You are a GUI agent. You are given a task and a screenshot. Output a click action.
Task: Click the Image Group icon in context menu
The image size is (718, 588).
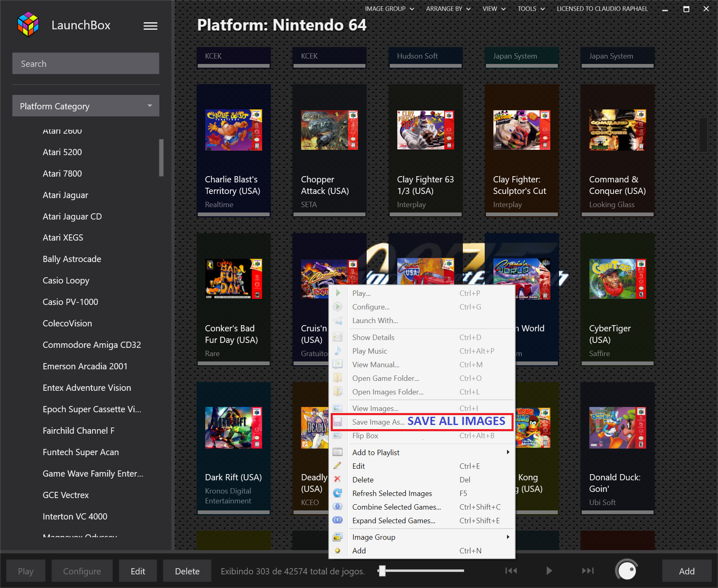point(338,537)
